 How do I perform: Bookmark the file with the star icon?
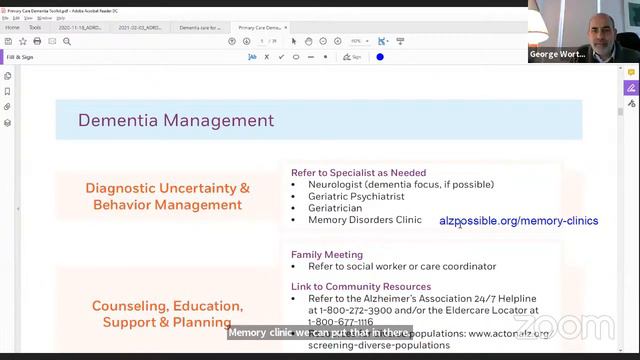click(x=23, y=41)
